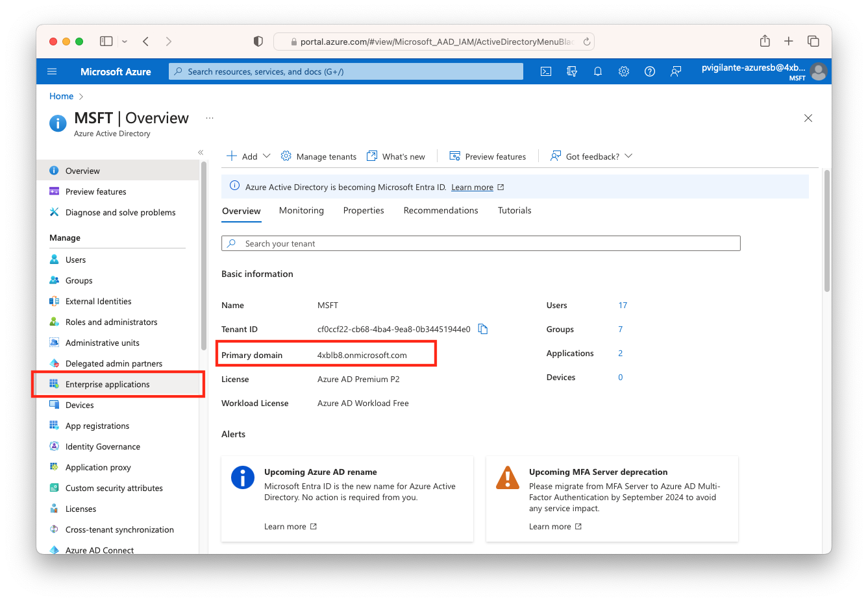Open the portal settings gear
868x602 pixels.
(x=623, y=71)
